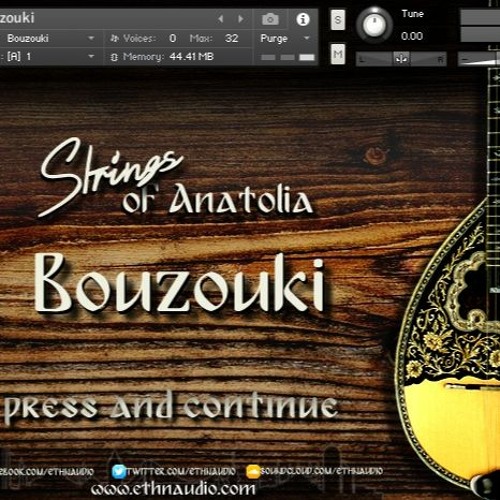Screen dimensions: 500x500
Task: Click the Strings of Anatolia logo
Action: point(176,177)
